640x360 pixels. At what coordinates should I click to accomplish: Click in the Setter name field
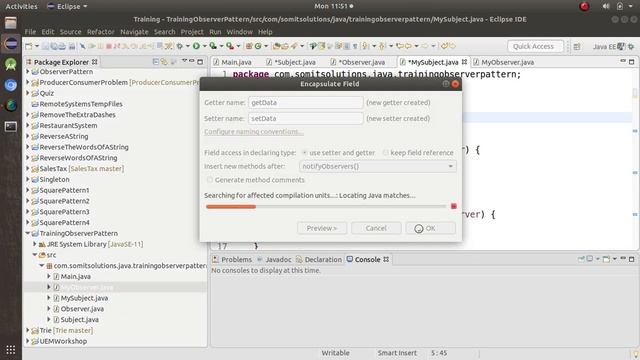pyautogui.click(x=305, y=118)
